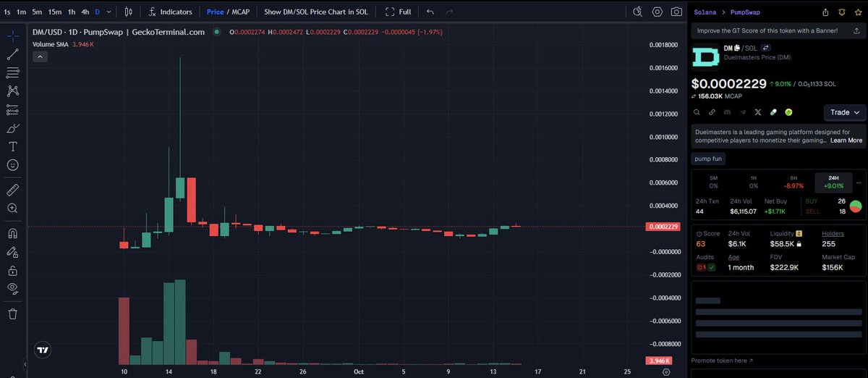Open quick search on the chart toolbar
The height and width of the screenshot is (378, 868).
pyautogui.click(x=637, y=12)
